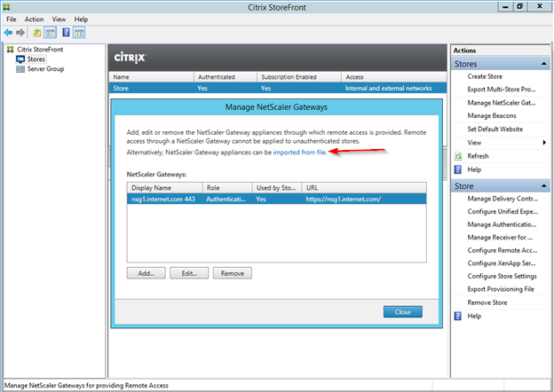Select the Stores node in tree
The height and width of the screenshot is (392, 554).
36,59
